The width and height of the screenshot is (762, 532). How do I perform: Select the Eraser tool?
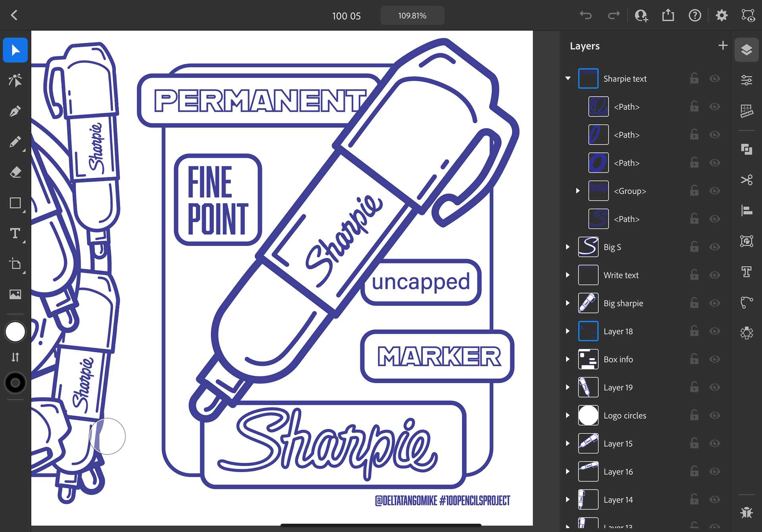coord(15,172)
